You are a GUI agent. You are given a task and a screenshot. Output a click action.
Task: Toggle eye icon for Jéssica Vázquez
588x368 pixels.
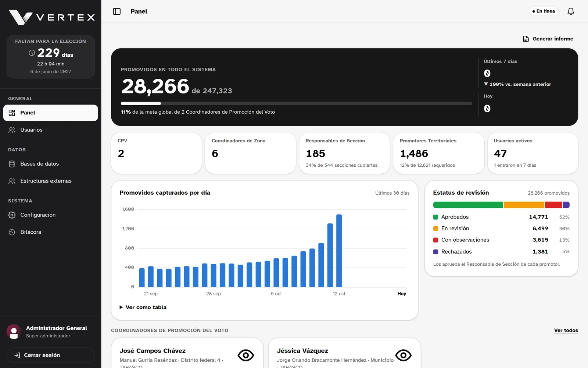click(x=403, y=355)
